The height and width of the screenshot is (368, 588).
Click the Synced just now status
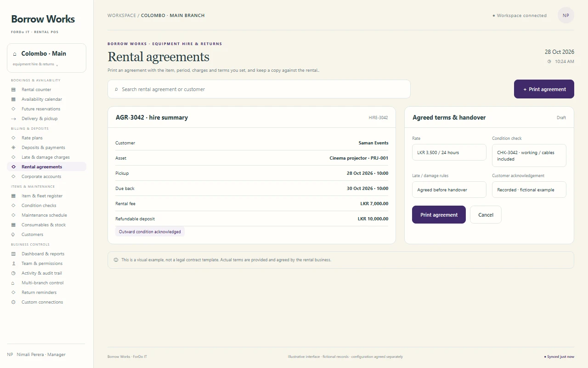[x=559, y=356]
